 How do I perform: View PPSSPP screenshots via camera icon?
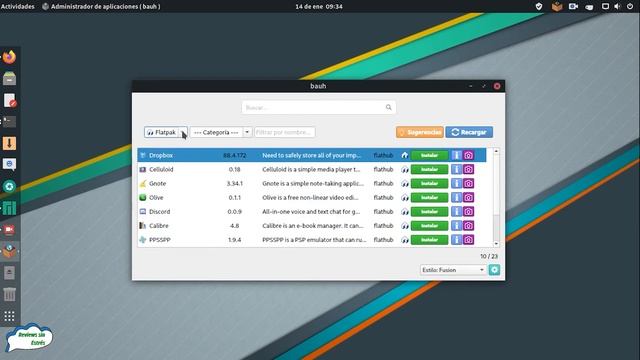click(469, 240)
